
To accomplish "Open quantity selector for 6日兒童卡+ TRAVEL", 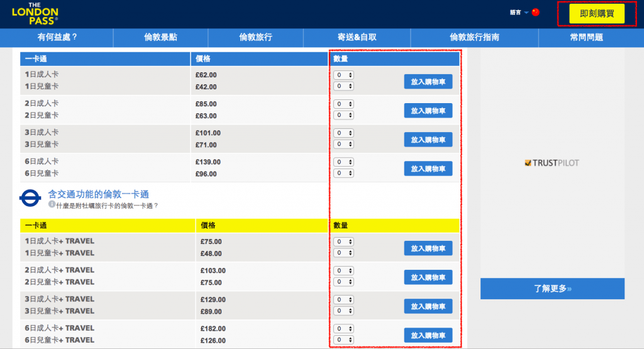I will click(x=343, y=340).
